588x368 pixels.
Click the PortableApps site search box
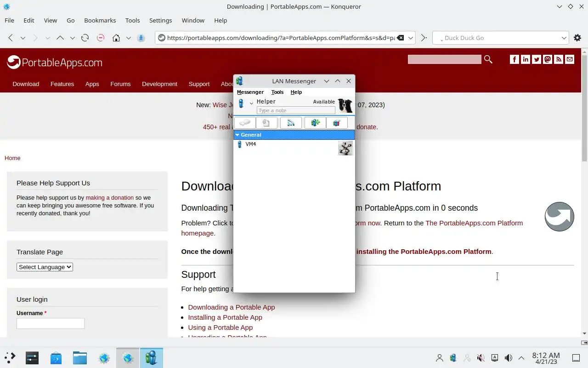pos(444,59)
